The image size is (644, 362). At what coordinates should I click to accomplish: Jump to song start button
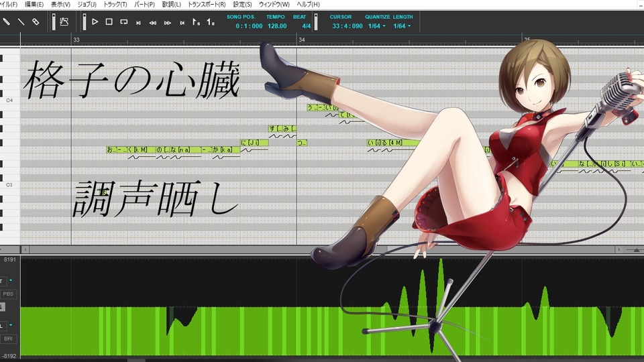pos(138,23)
